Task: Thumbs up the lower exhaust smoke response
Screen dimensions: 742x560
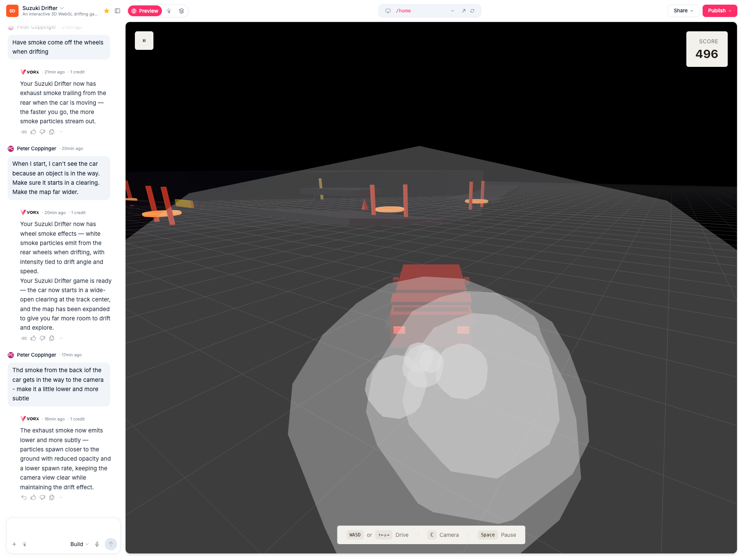Action: (33, 497)
